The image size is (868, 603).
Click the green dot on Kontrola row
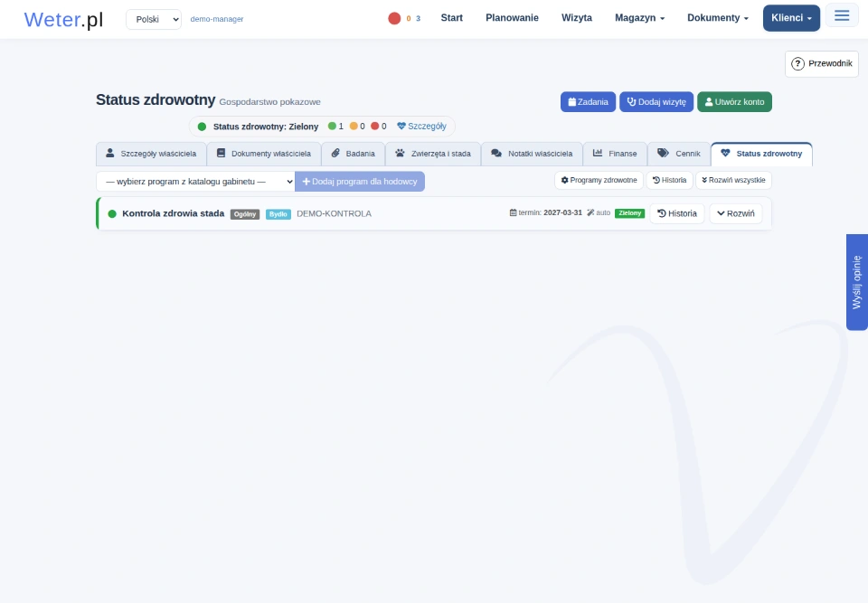112,213
